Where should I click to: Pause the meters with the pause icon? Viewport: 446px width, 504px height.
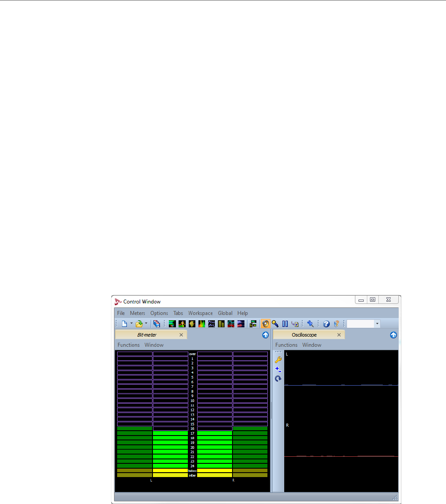tap(285, 324)
